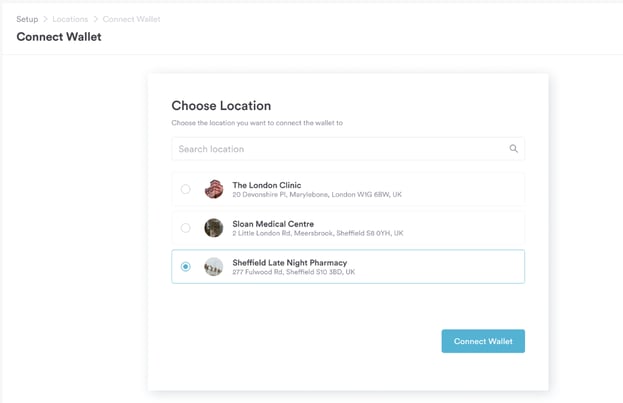
Task: Click the search magnifier icon
Action: click(513, 149)
